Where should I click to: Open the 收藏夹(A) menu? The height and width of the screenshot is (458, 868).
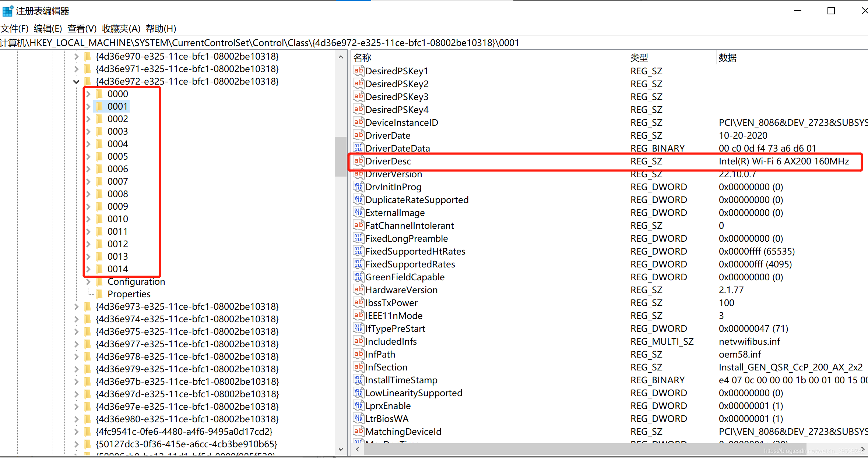point(121,28)
